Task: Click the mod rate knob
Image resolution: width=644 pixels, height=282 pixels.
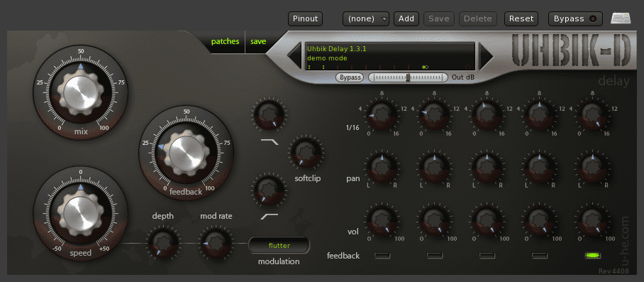Action: coord(215,244)
